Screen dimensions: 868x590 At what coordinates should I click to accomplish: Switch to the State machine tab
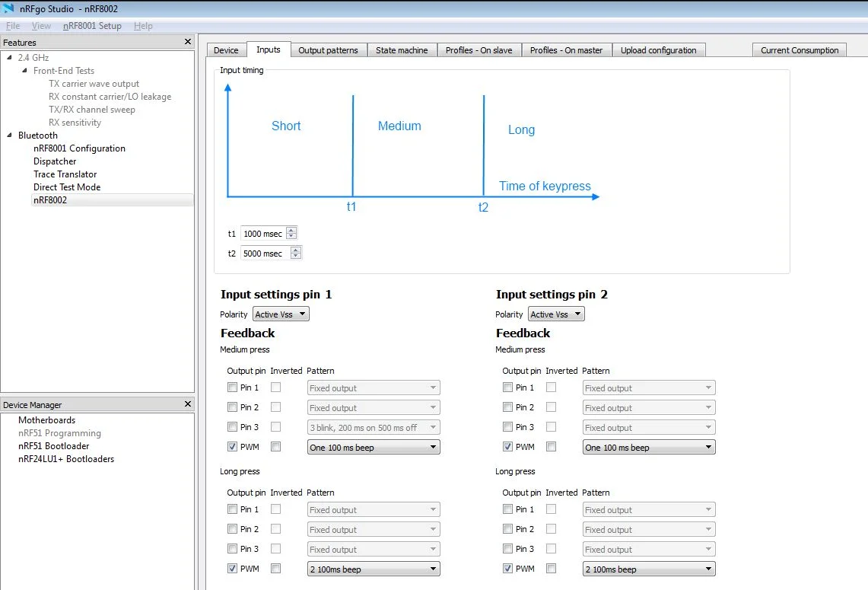[x=402, y=49]
